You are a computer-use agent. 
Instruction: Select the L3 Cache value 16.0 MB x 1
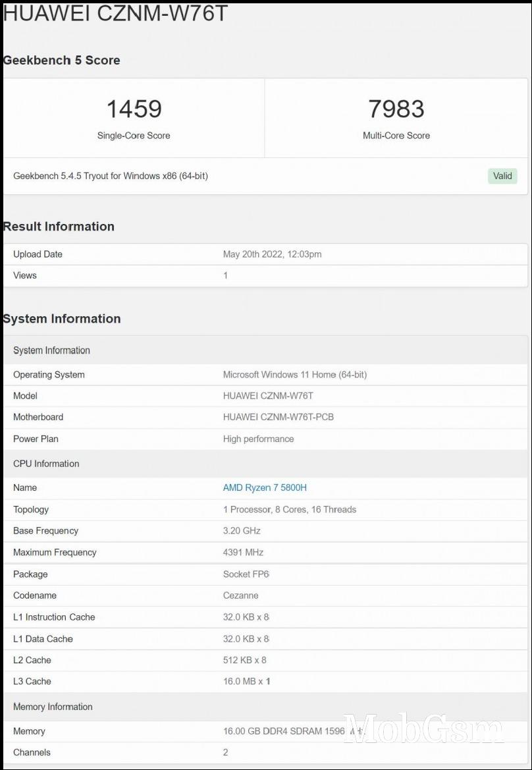[x=246, y=681]
